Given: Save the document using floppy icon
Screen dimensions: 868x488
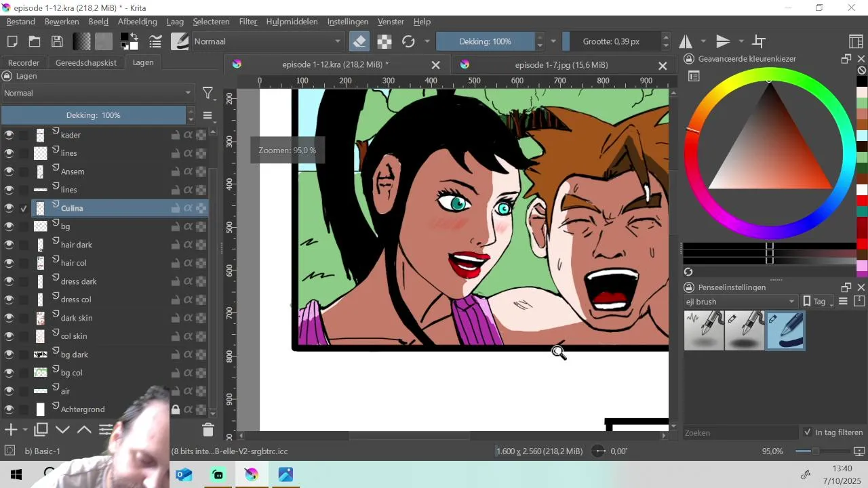Looking at the screenshot, I should [58, 41].
